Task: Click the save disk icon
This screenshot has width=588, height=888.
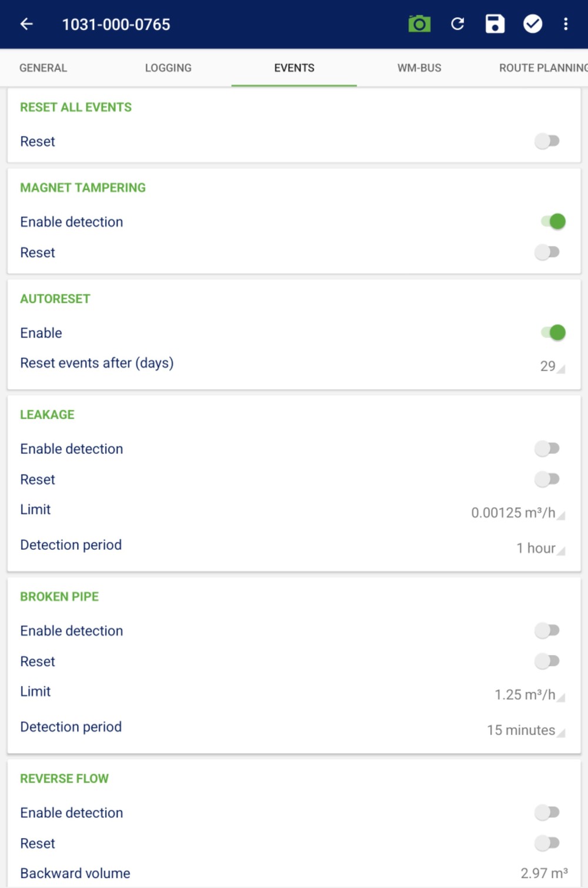Action: point(495,24)
